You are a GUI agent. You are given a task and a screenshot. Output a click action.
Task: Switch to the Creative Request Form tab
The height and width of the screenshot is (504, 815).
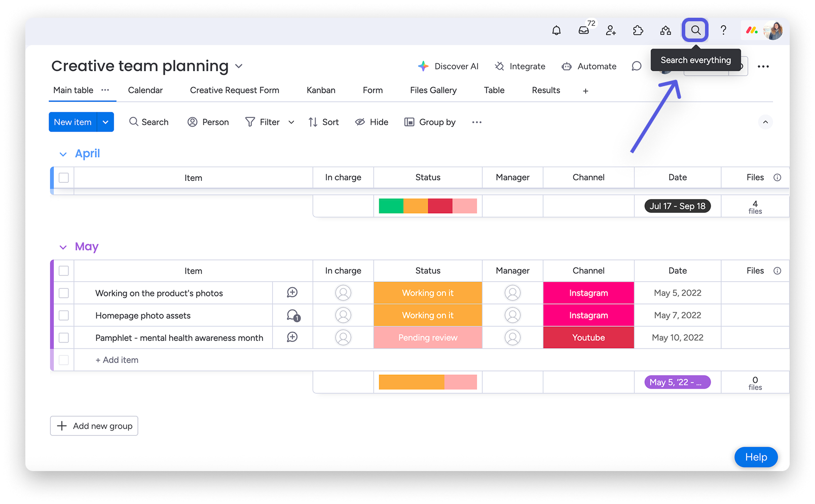(x=235, y=90)
